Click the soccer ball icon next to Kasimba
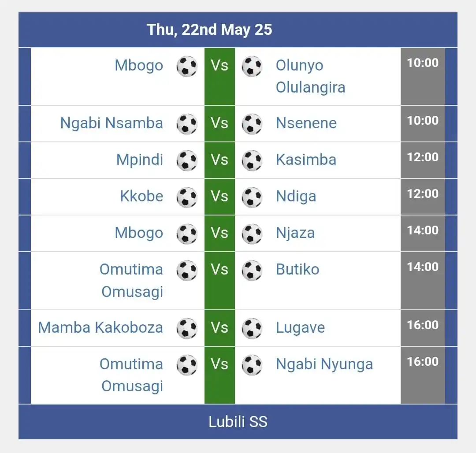 point(252,160)
